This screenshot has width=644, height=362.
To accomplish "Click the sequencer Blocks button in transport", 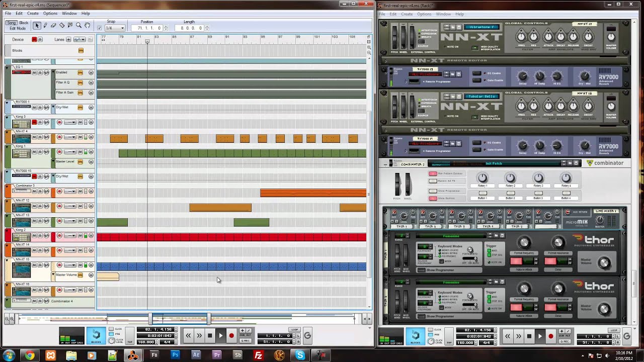I will click(96, 335).
